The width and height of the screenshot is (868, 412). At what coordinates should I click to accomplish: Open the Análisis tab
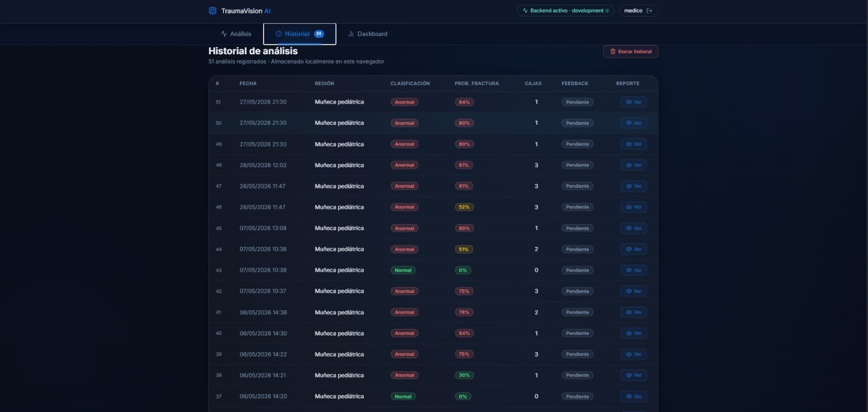click(236, 34)
